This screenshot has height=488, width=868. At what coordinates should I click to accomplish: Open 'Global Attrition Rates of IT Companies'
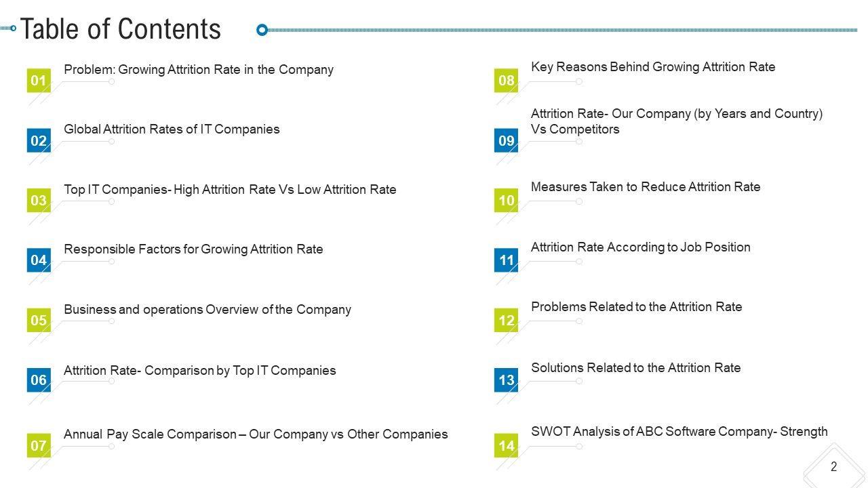click(171, 129)
